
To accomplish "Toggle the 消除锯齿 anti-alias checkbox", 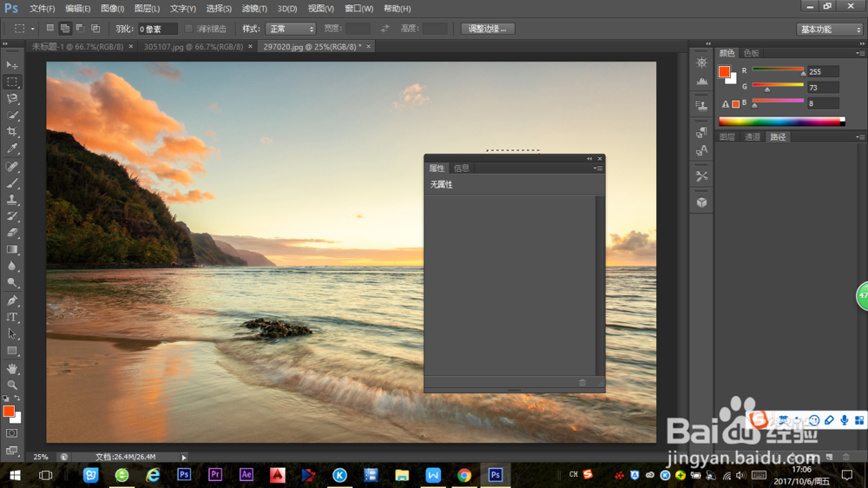I will pyautogui.click(x=188, y=29).
